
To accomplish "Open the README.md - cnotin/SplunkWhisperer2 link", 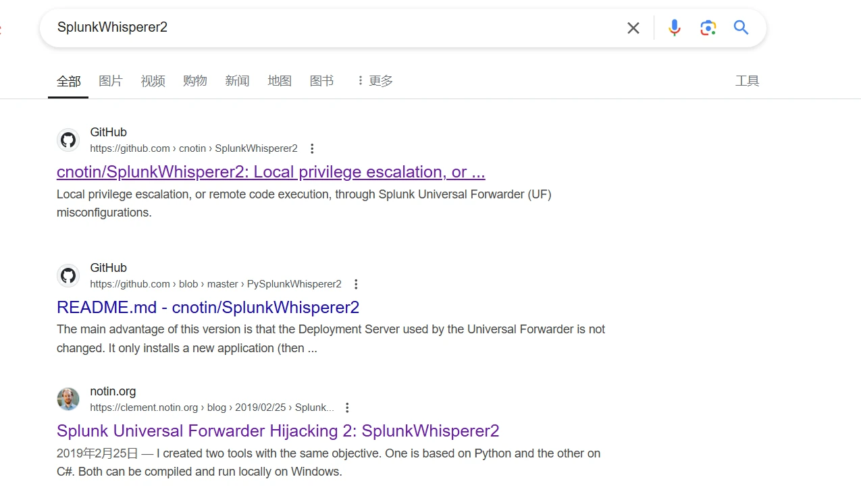I will coord(208,308).
